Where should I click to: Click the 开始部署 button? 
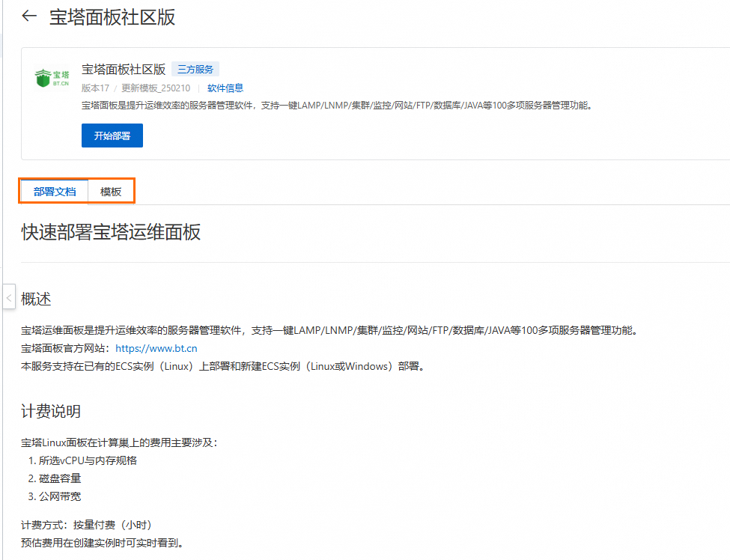[x=112, y=136]
